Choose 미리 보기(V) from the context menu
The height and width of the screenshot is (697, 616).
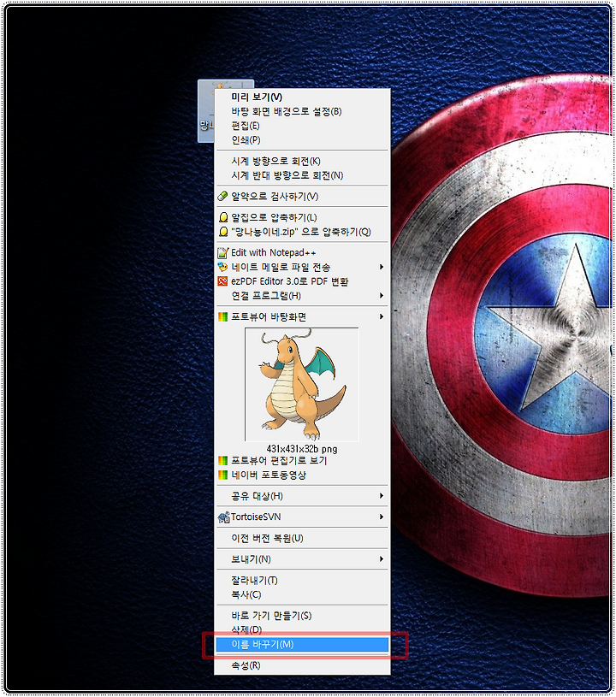tap(303, 97)
